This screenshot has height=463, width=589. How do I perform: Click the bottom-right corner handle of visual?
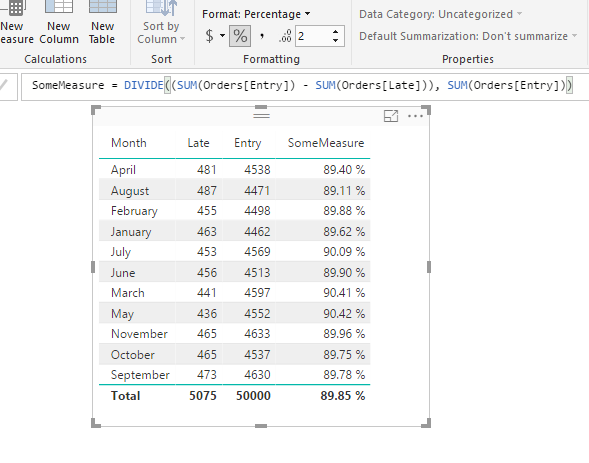tap(426, 424)
